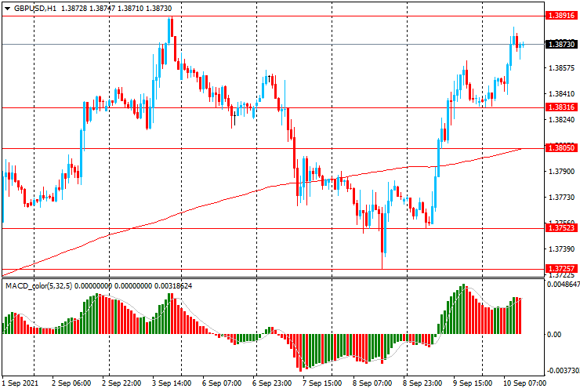Select the horizontal line at 1.37523

(x=273, y=228)
